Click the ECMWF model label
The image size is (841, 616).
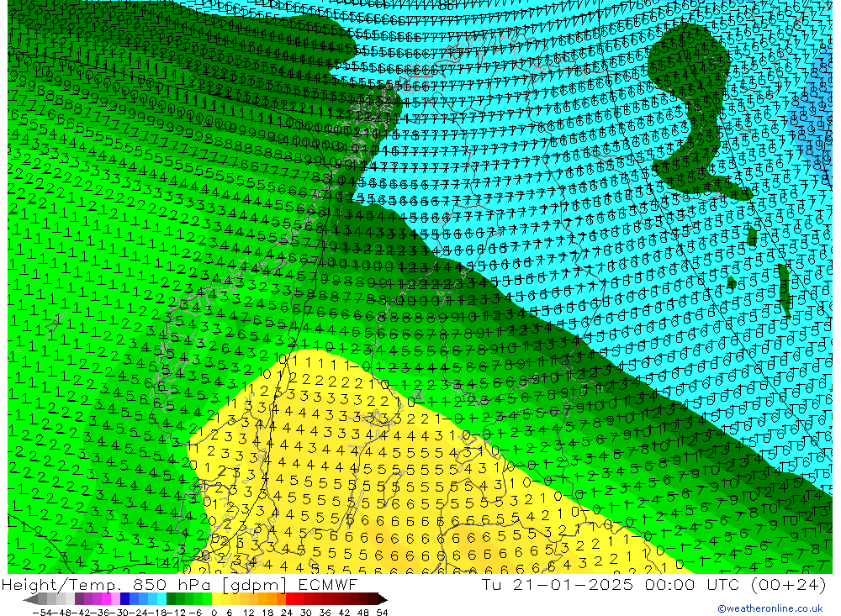(328, 585)
